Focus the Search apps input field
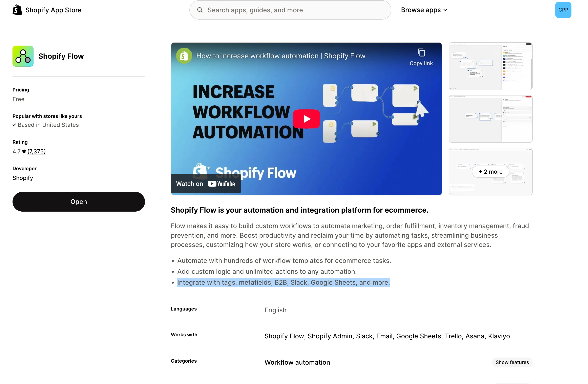The width and height of the screenshot is (588, 384). (290, 10)
